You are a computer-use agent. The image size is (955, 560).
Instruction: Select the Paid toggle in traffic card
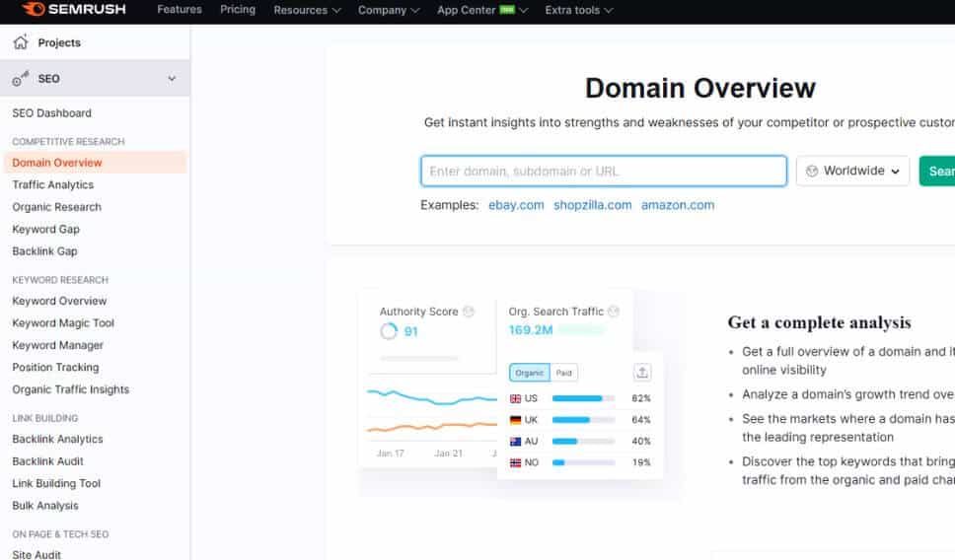564,373
